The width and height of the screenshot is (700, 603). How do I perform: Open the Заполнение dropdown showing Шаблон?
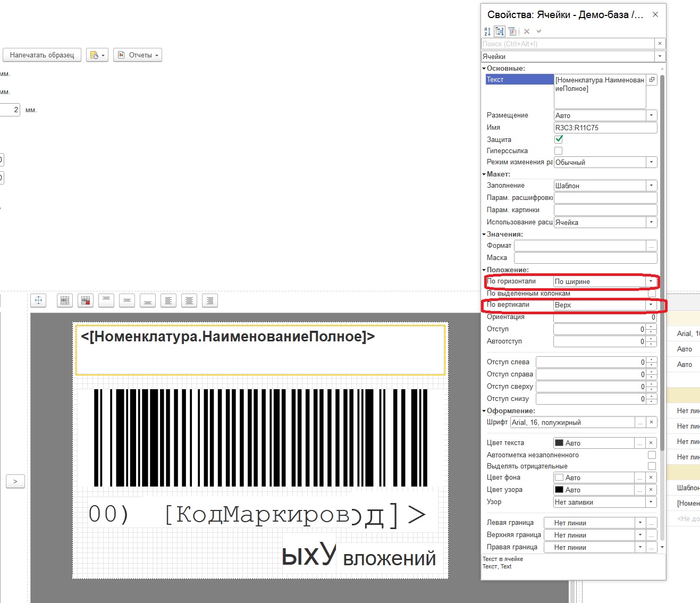point(652,186)
